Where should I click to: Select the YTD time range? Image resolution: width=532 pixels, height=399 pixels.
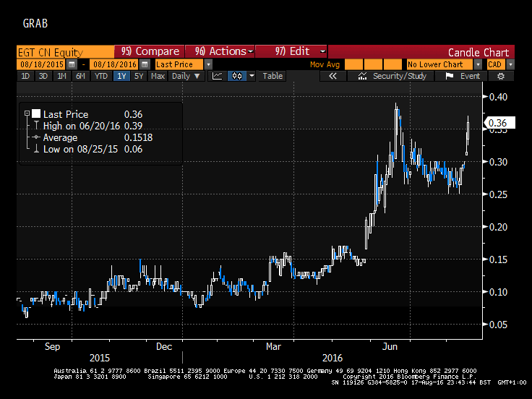click(x=101, y=76)
